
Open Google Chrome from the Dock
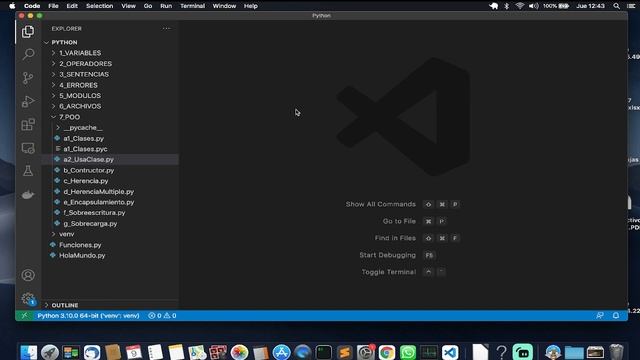pyautogui.click(x=387, y=352)
